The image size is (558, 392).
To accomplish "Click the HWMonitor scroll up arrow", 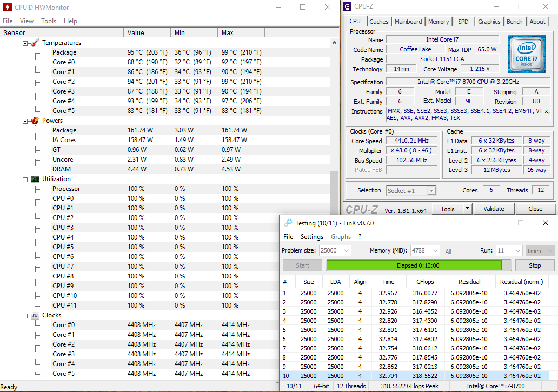I will tap(334, 43).
